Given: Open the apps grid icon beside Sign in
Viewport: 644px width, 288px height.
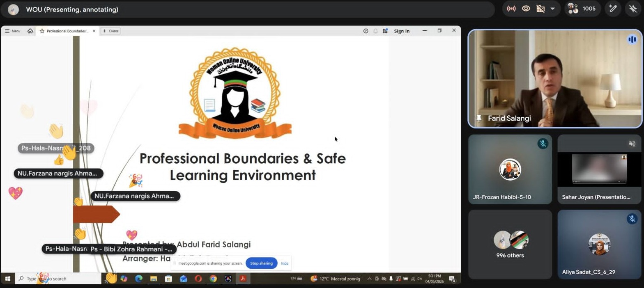Looking at the screenshot, I should pos(385,31).
